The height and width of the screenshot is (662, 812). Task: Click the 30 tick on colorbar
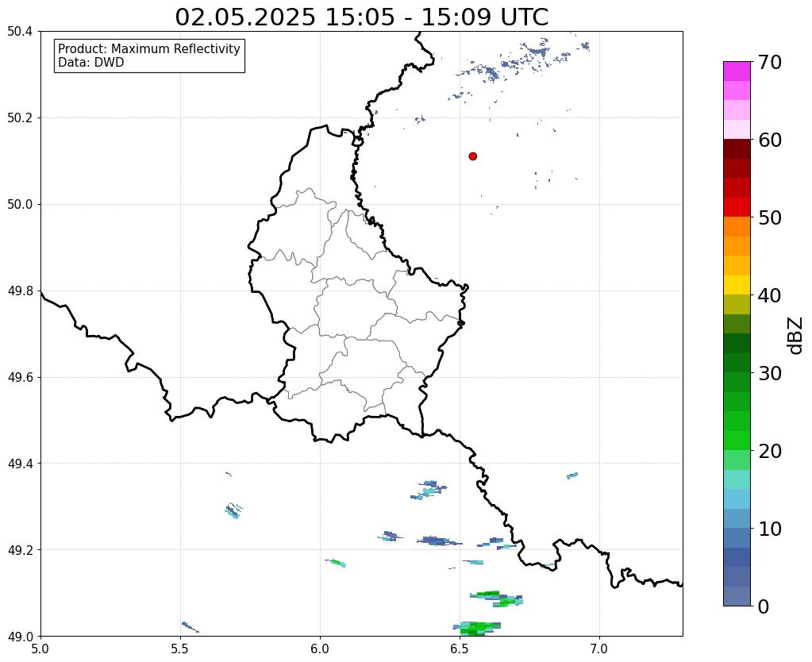(770, 373)
